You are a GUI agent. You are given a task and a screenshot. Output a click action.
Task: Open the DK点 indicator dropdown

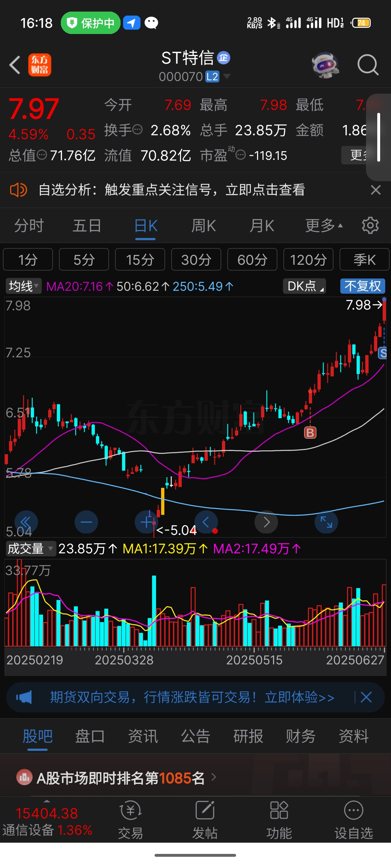tap(304, 286)
